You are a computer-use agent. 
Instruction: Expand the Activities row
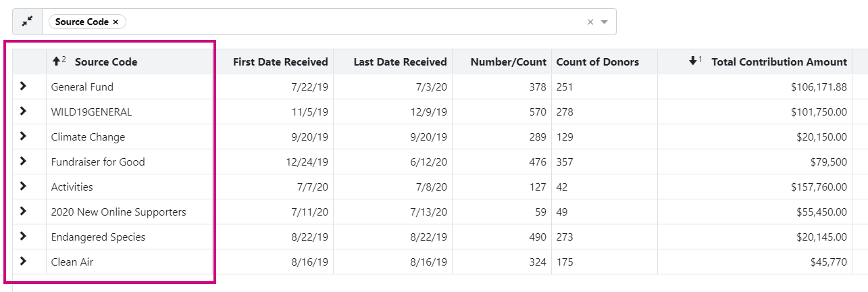tap(24, 187)
